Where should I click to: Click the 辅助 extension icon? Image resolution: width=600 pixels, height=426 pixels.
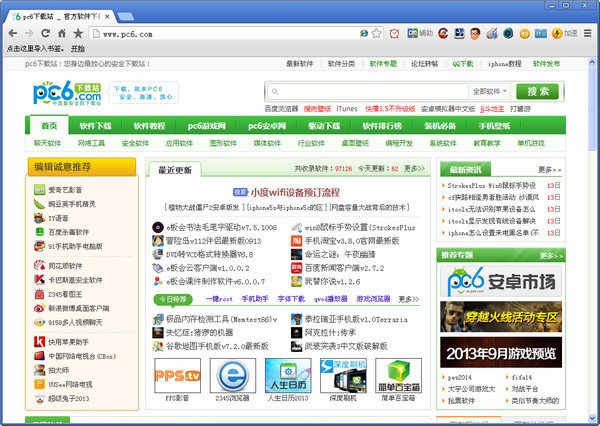pyautogui.click(x=420, y=34)
